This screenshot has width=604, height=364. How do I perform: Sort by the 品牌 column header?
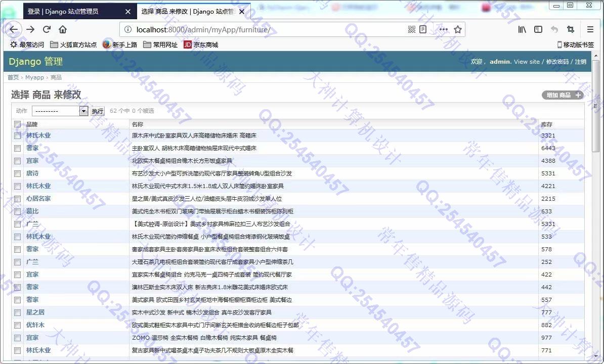(x=32, y=124)
